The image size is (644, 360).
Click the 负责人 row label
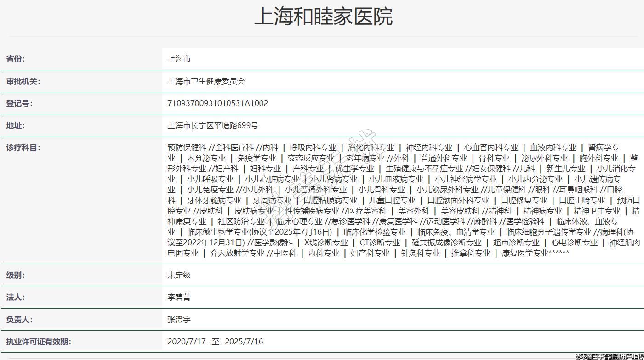pos(19,320)
